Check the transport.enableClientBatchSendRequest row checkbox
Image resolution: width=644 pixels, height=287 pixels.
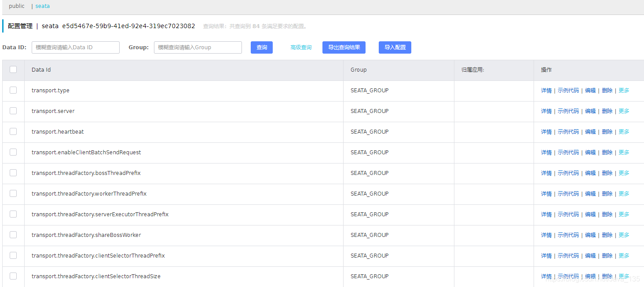point(13,152)
